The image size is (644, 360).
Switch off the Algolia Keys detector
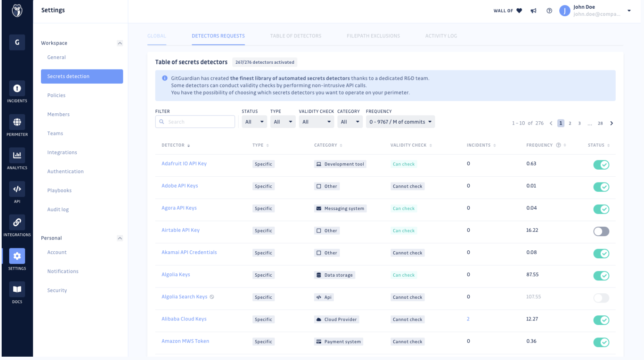click(x=601, y=275)
